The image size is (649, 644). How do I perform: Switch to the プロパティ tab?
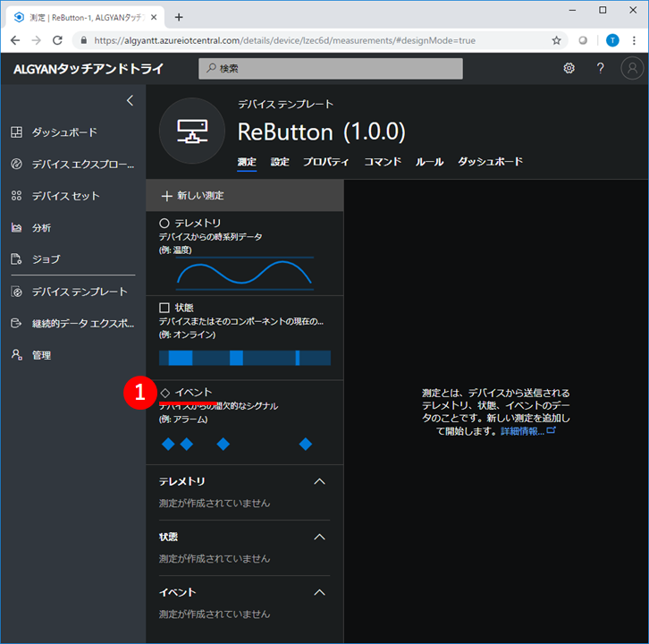coord(326,162)
